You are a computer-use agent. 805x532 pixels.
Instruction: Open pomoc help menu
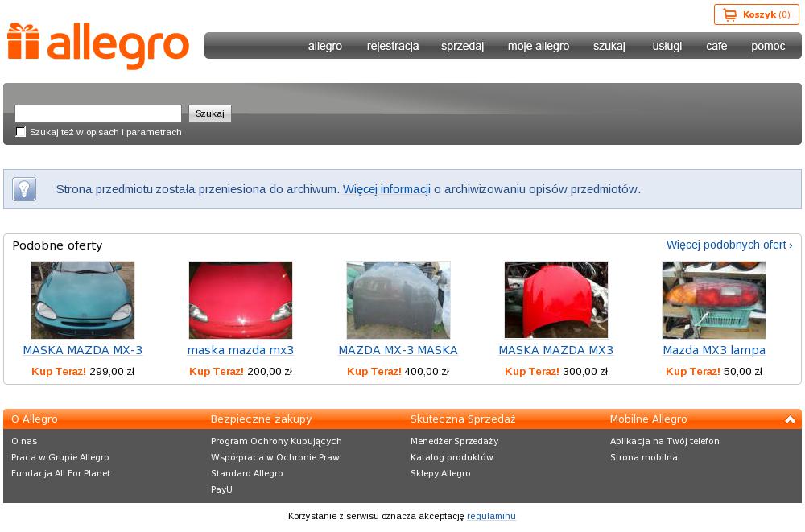pos(768,46)
